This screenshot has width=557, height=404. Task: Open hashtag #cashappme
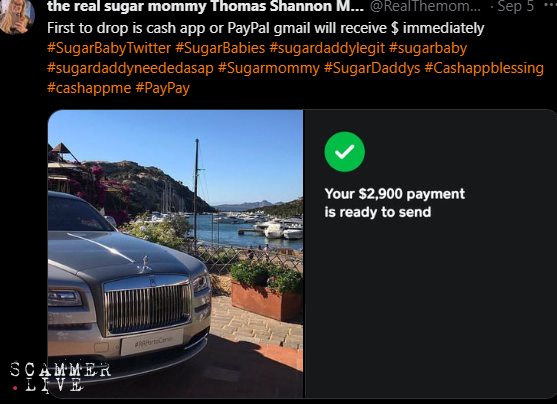pos(89,88)
